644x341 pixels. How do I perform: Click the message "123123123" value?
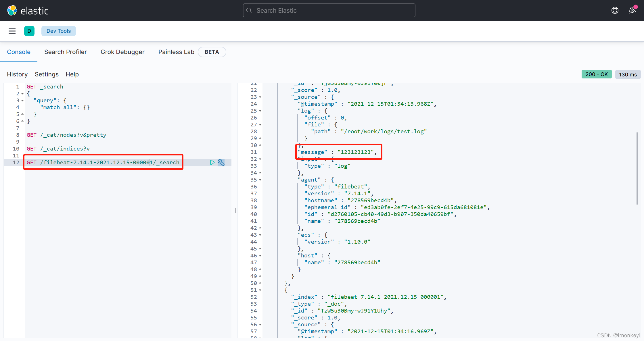coord(356,152)
